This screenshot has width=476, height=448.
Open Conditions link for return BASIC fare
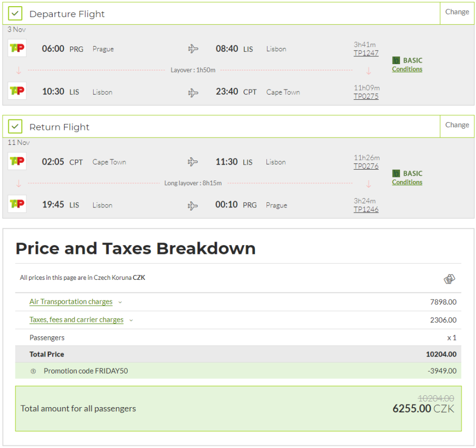point(407,182)
